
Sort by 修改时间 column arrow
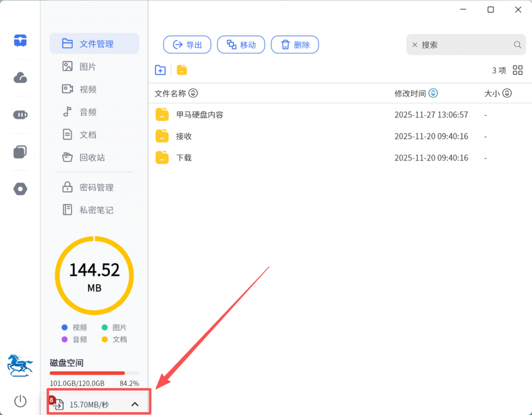433,94
